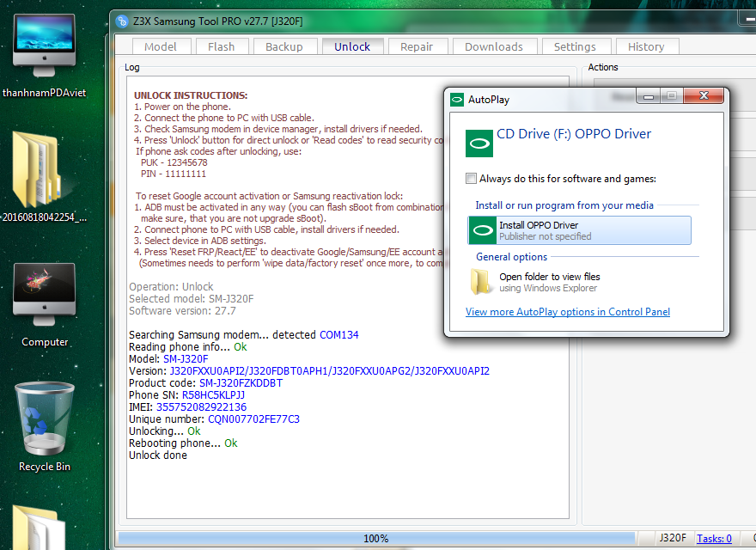
Task: Click the Install OPPO Driver green icon
Action: 483,230
